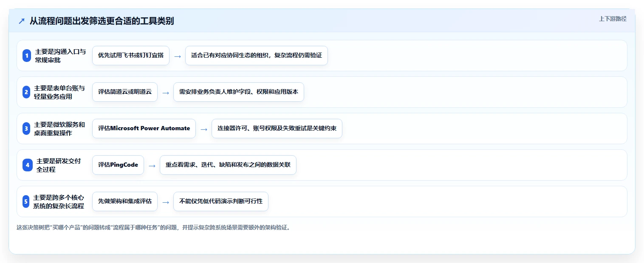Click the 不能仅凭低代码演示判断可行性 box
The width and height of the screenshot is (644, 263).
pyautogui.click(x=221, y=201)
